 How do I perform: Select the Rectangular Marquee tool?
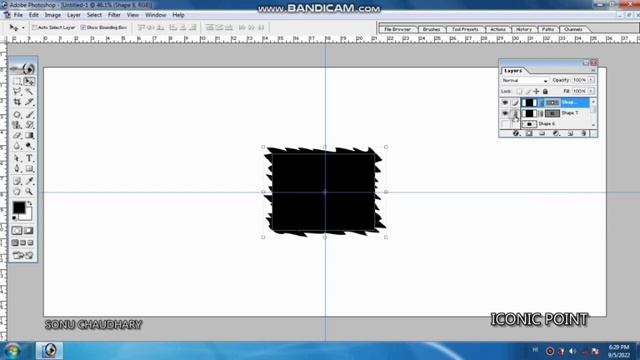click(17, 81)
